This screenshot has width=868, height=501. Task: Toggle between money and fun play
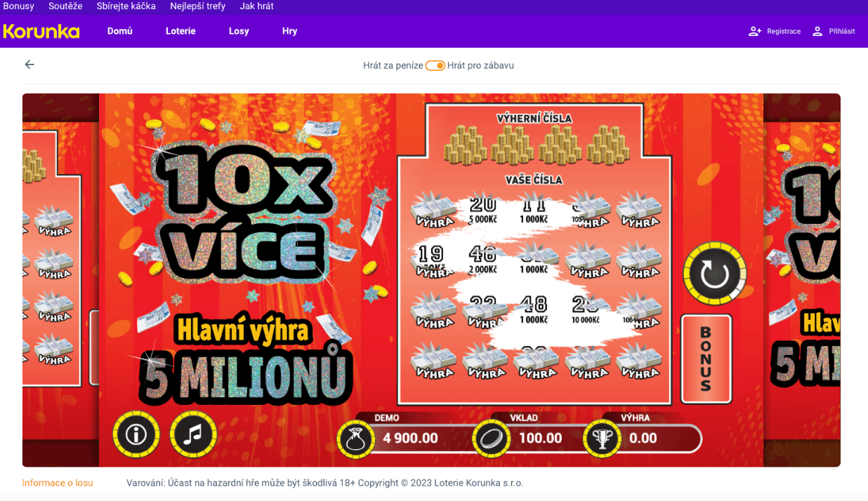click(435, 65)
